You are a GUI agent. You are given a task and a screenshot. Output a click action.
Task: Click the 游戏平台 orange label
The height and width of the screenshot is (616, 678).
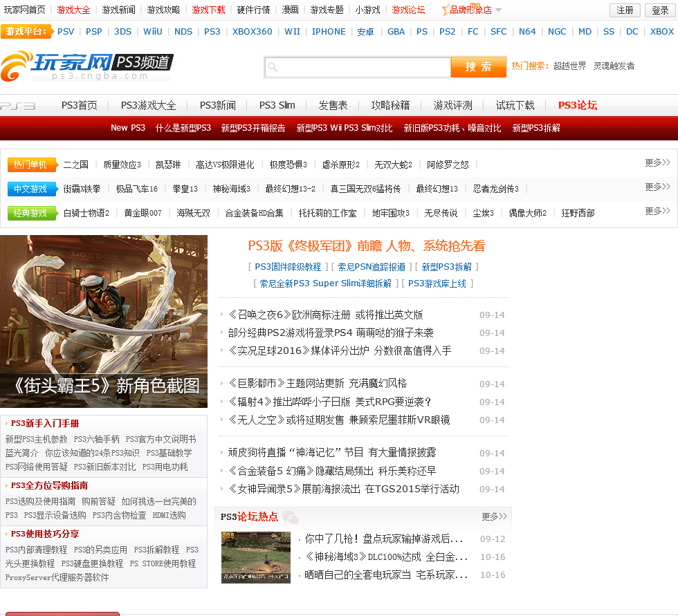pyautogui.click(x=28, y=31)
